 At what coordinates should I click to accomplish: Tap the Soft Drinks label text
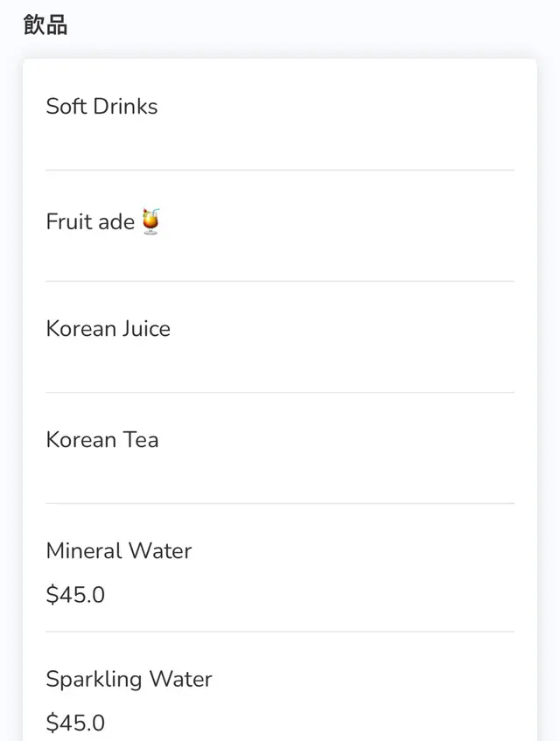pos(101,107)
